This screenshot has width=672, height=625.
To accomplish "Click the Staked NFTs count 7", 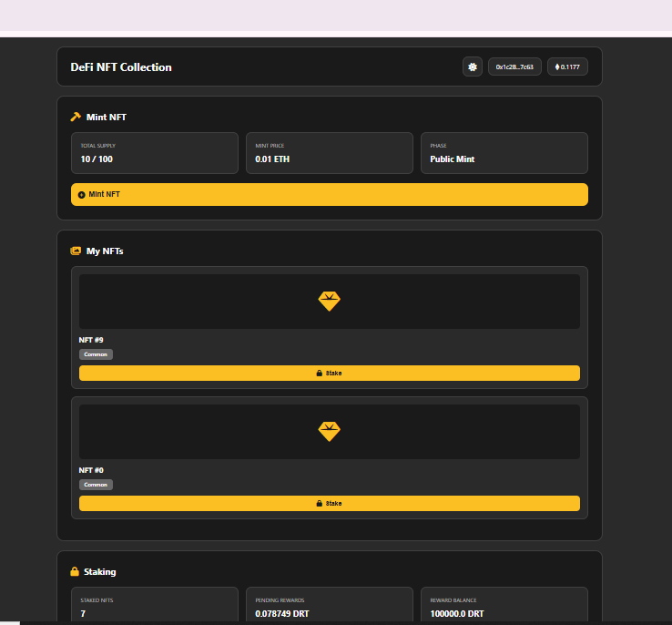I will [83, 614].
